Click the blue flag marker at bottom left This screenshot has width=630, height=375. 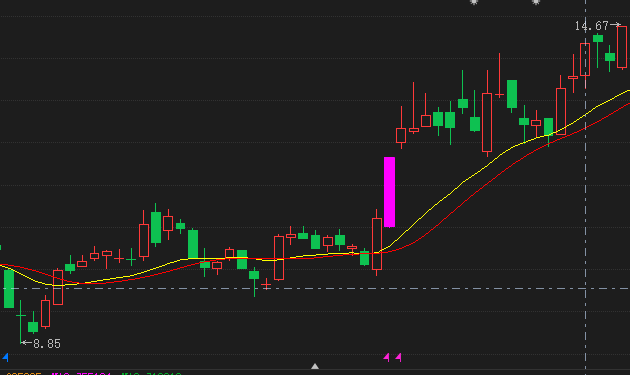pyautogui.click(x=6, y=357)
